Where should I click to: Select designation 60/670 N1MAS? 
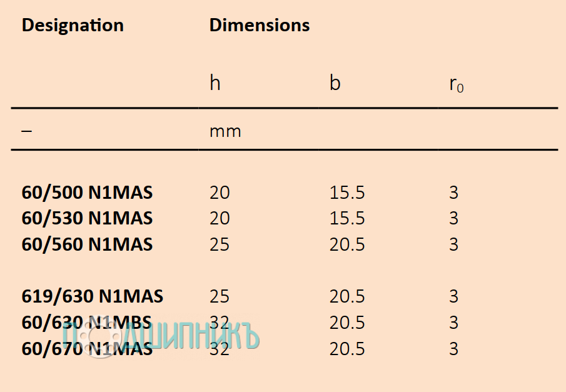[87, 348]
